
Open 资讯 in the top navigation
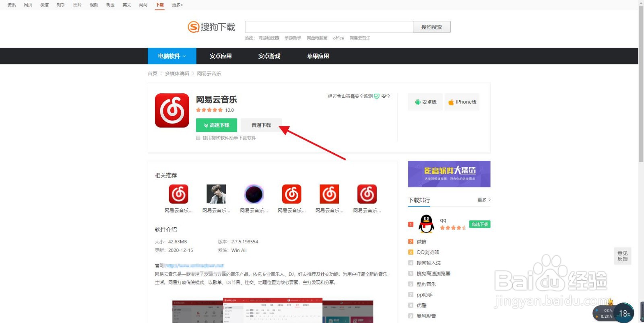(x=12, y=5)
